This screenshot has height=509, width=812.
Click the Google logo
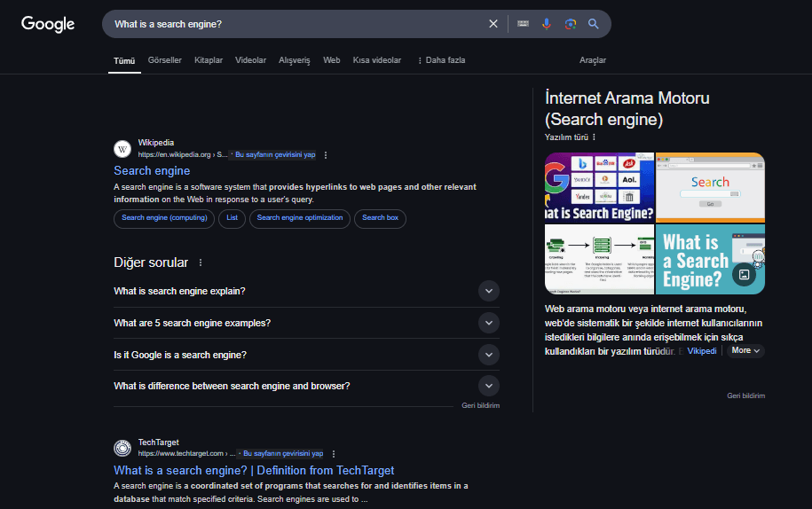48,24
